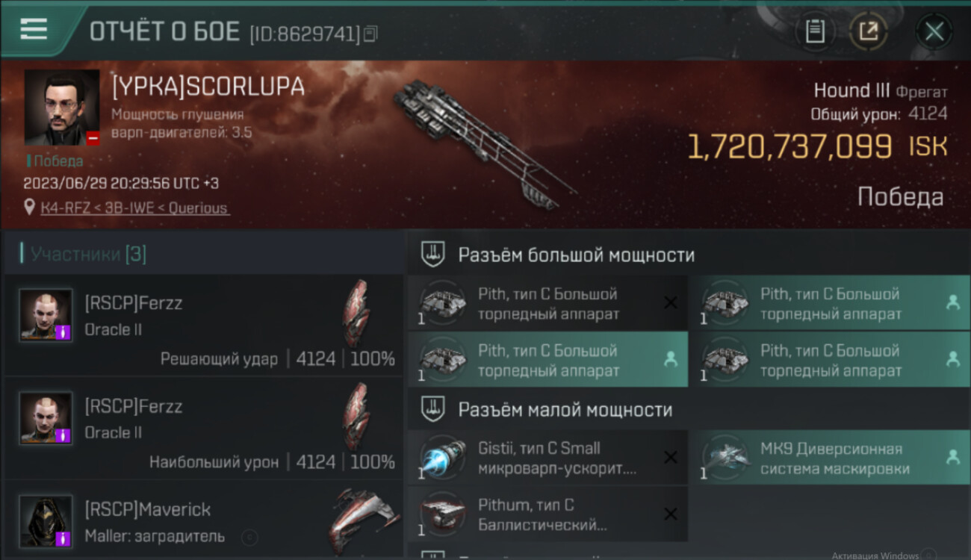Open Maverick pilot portrait
This screenshot has width=971, height=560.
pos(46,521)
